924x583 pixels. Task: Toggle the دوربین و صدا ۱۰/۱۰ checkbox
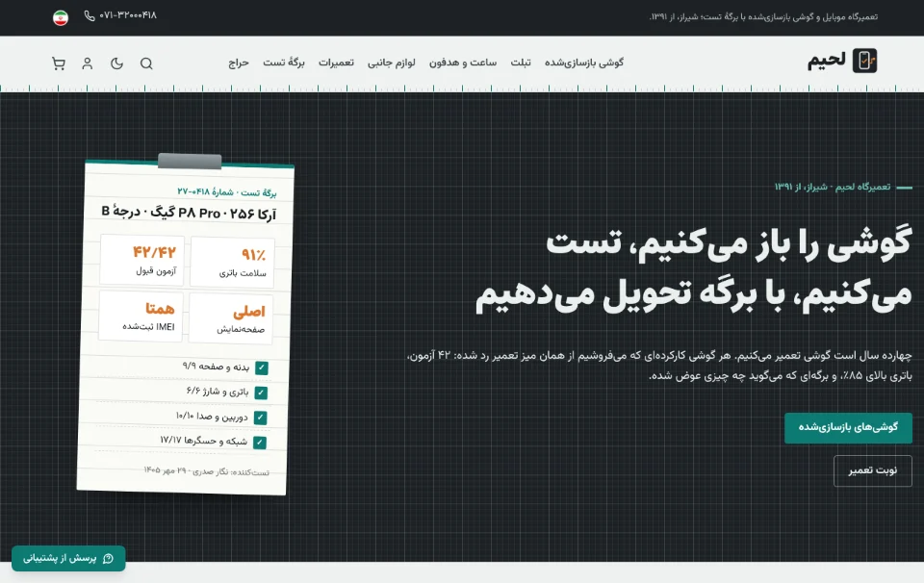pos(261,418)
